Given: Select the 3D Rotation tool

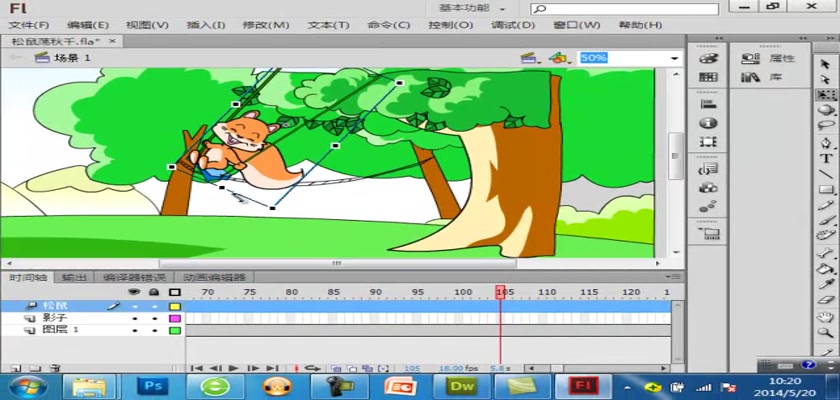Looking at the screenshot, I should [x=826, y=110].
